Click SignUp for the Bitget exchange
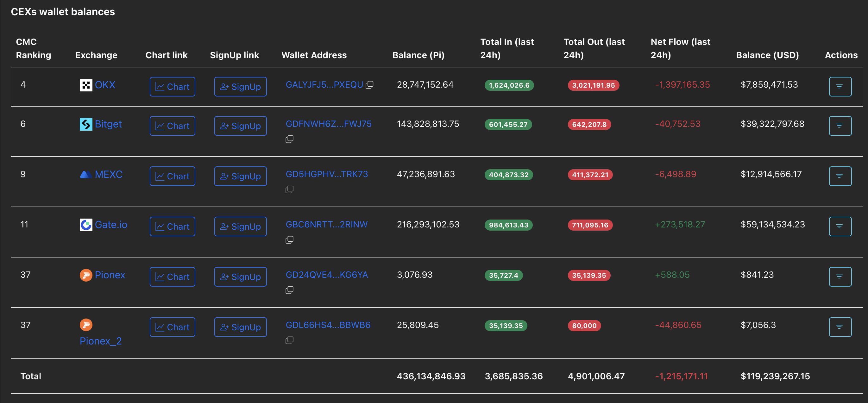Image resolution: width=868 pixels, height=403 pixels. pos(240,126)
